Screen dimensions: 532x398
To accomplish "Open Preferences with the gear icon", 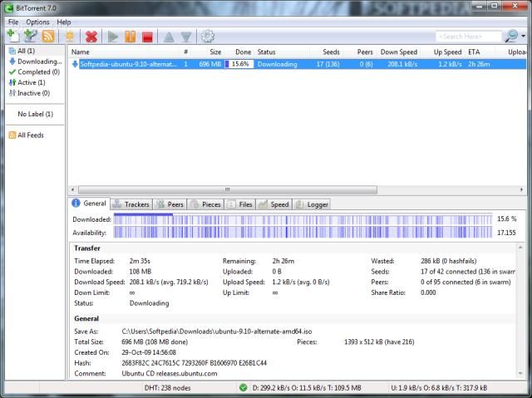I will point(208,36).
